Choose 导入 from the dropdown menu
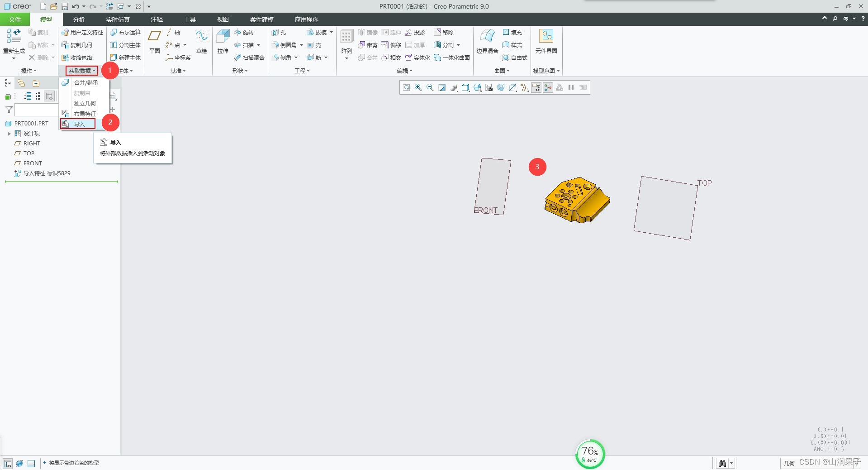Screen dimensions: 868x470 (x=79, y=124)
